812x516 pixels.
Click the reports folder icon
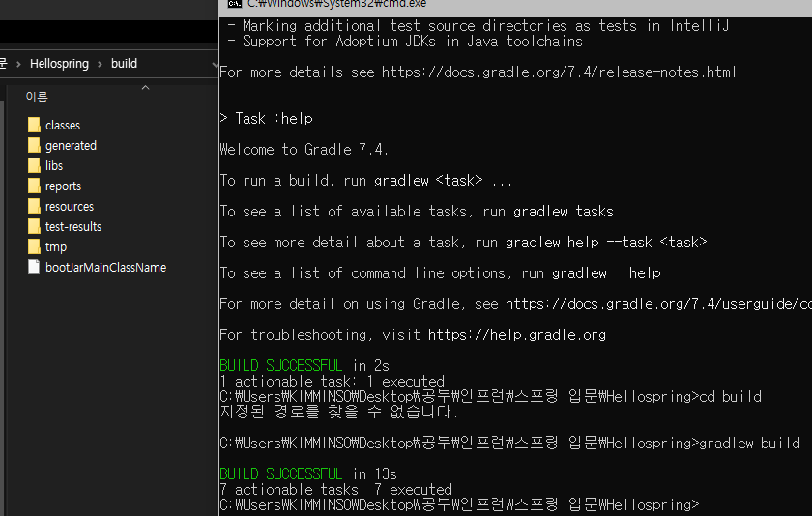click(34, 186)
